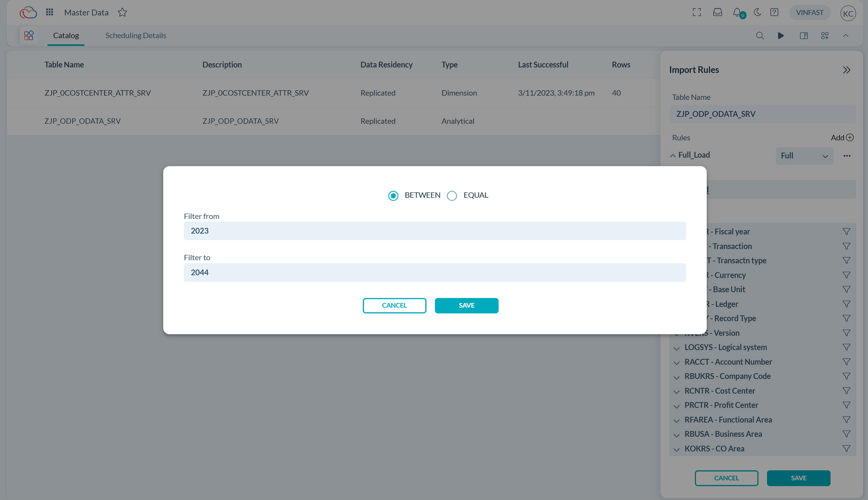Image resolution: width=868 pixels, height=500 pixels.
Task: Toggle the side panel layout icon
Action: [x=804, y=35]
